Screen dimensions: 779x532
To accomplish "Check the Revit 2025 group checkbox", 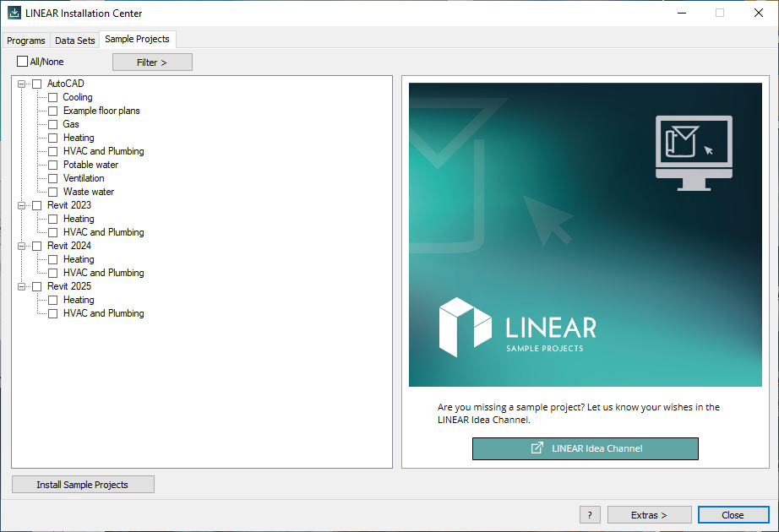I will coord(37,286).
